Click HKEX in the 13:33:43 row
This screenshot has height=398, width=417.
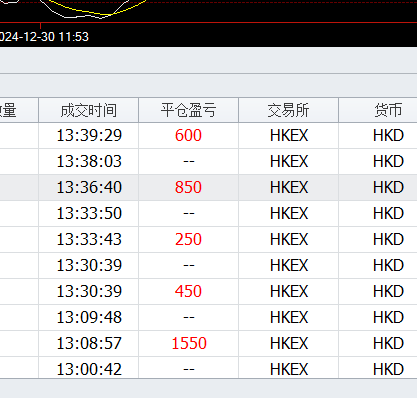click(289, 239)
